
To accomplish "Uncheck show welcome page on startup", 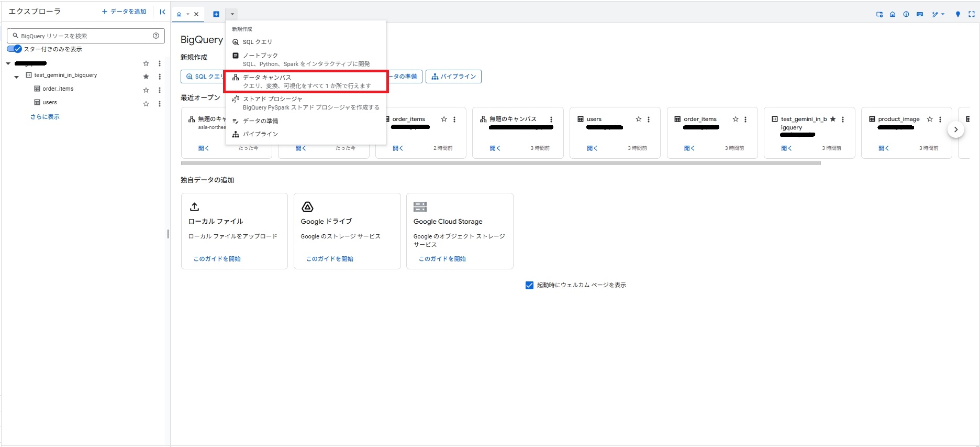I will (529, 285).
